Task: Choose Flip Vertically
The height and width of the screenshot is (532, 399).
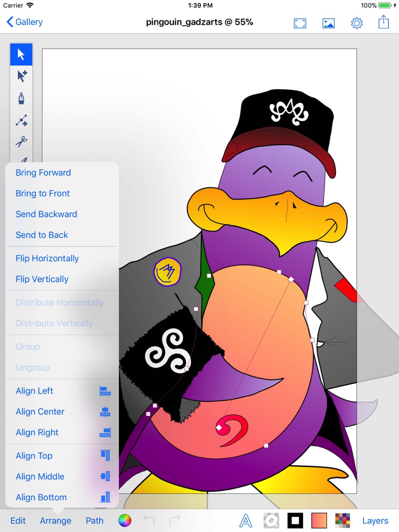Action: click(42, 279)
